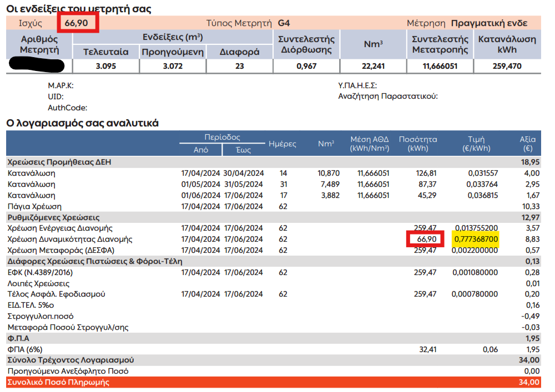Select the supply charges total "18,95"
555x392 pixels.
tap(530, 162)
